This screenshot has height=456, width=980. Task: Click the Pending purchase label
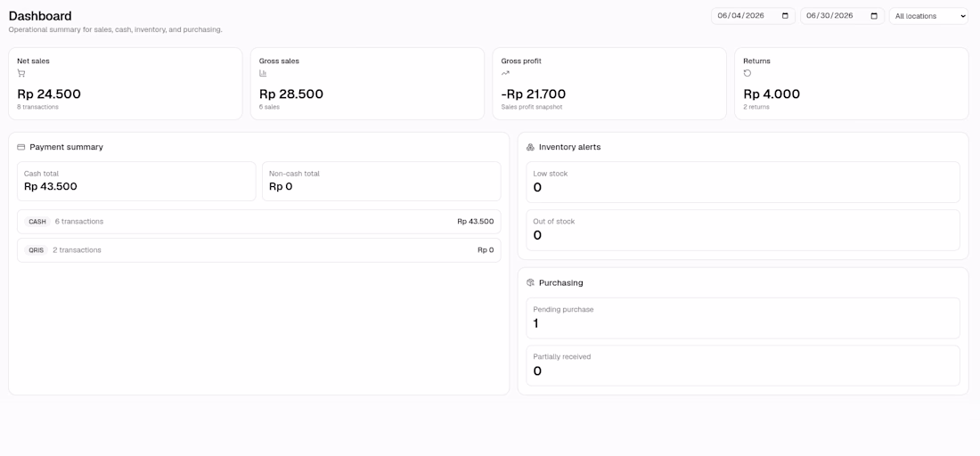point(563,309)
